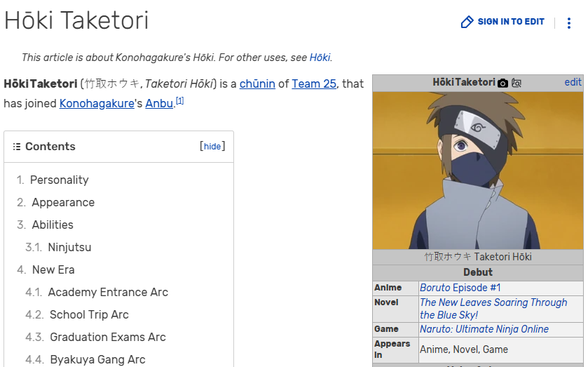Open the Hōki Taketori character image

coord(478,171)
